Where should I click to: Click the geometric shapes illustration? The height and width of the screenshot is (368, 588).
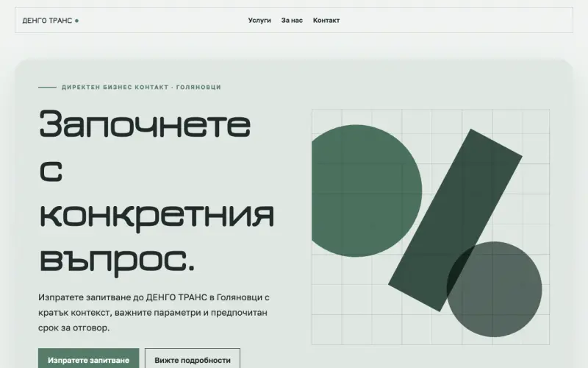431,227
